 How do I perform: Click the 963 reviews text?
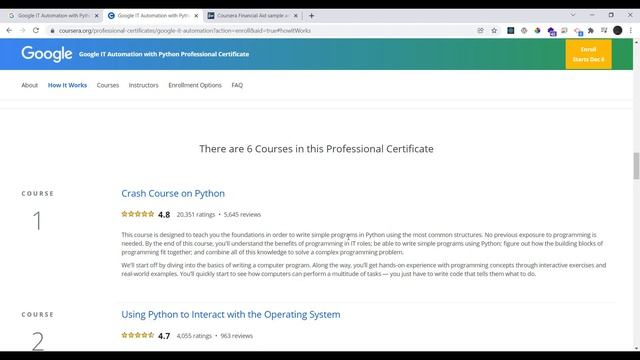click(236, 336)
